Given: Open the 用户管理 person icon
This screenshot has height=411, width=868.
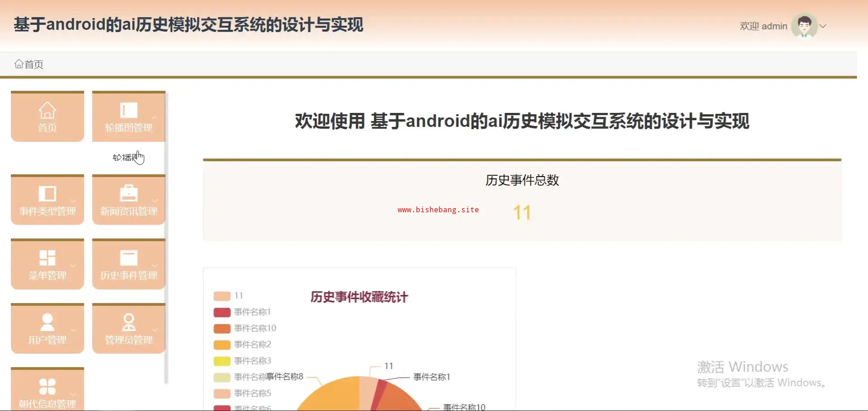Looking at the screenshot, I should coord(47,322).
